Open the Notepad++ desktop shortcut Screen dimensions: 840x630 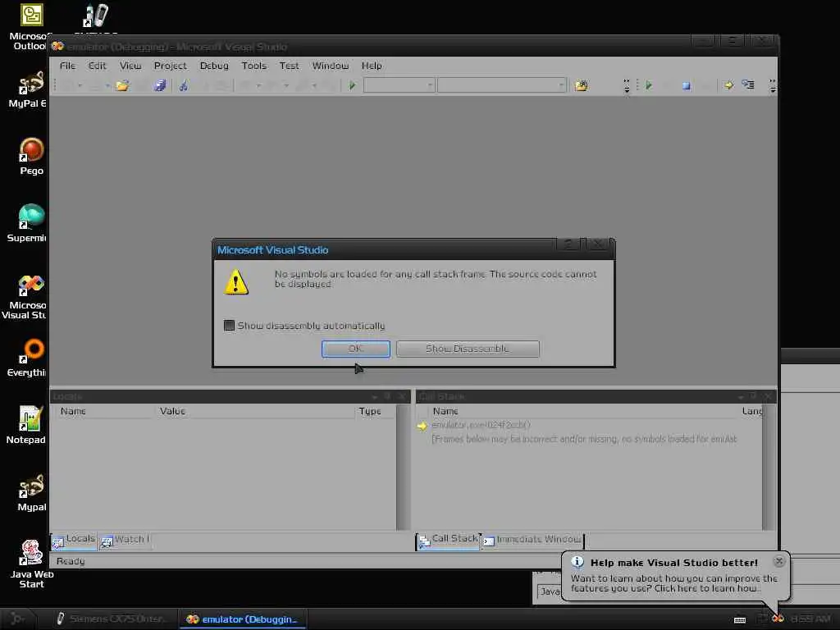coord(27,425)
